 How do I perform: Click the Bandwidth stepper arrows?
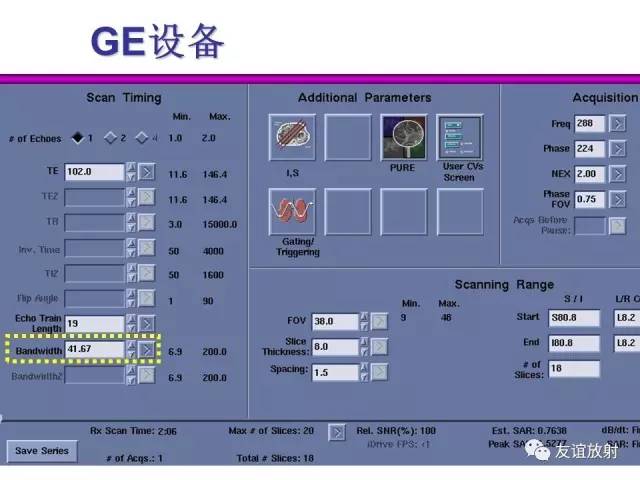[x=131, y=349]
